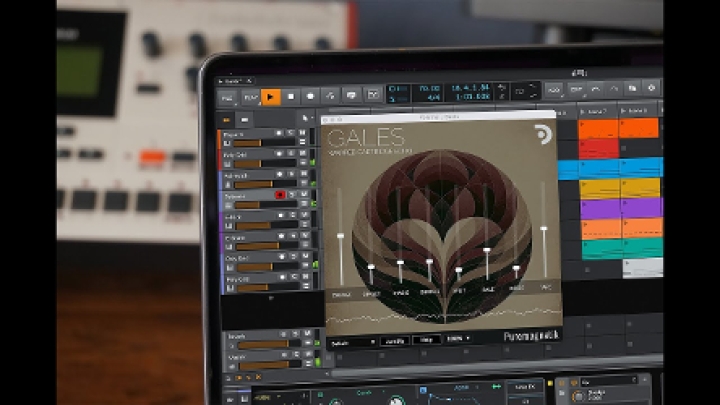This screenshot has width=720, height=405.
Task: Open settings with the gear icon
Action: [x=651, y=87]
